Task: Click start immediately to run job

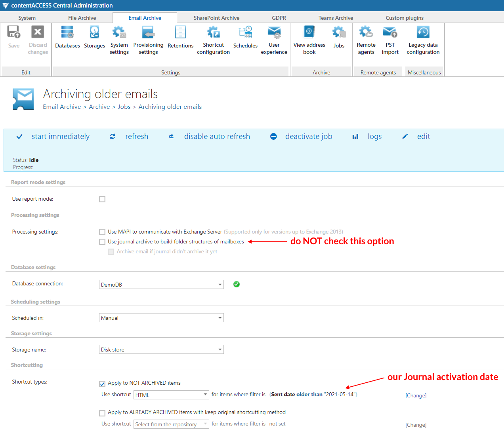Action: pos(60,137)
